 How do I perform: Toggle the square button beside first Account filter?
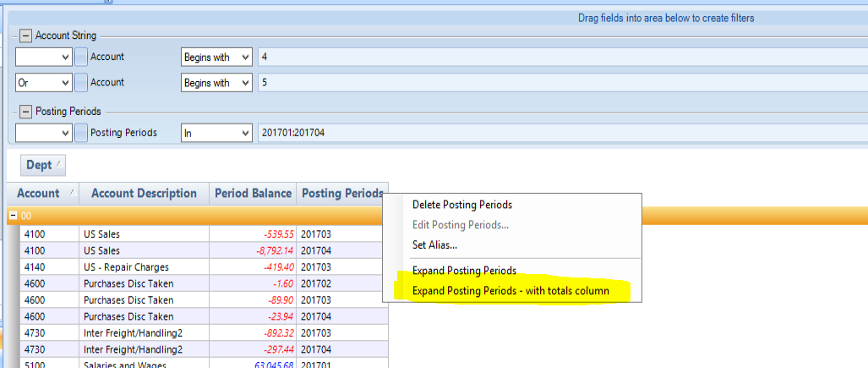81,58
